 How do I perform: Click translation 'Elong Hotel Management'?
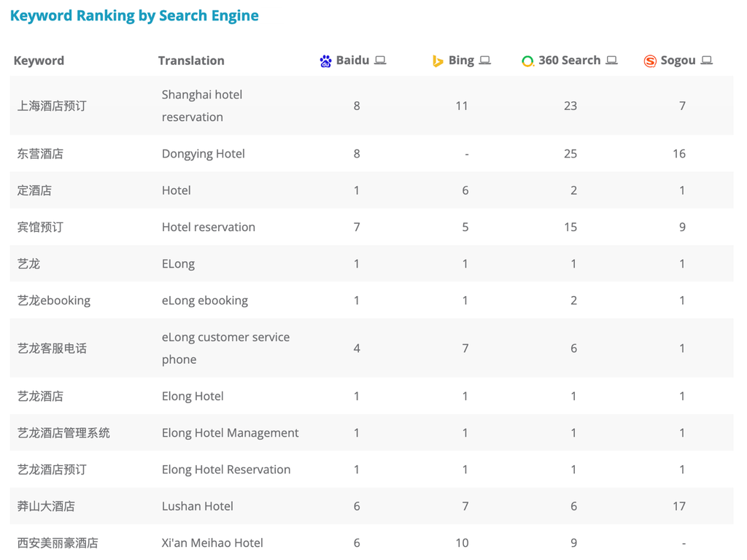tap(230, 433)
